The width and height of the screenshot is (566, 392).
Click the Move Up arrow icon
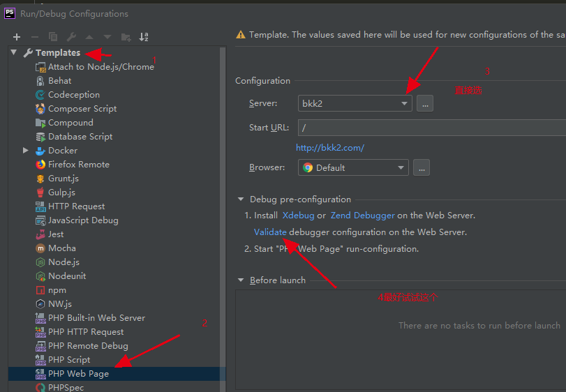[x=89, y=37]
